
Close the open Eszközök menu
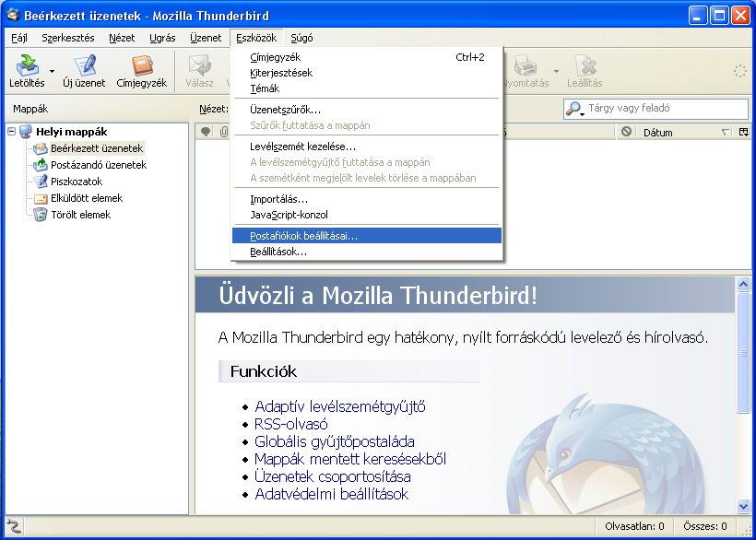256,38
